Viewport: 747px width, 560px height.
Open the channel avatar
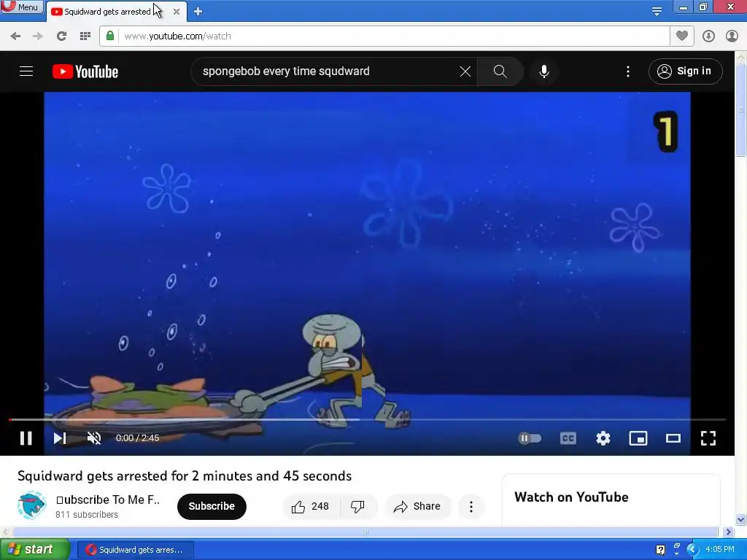pos(32,505)
